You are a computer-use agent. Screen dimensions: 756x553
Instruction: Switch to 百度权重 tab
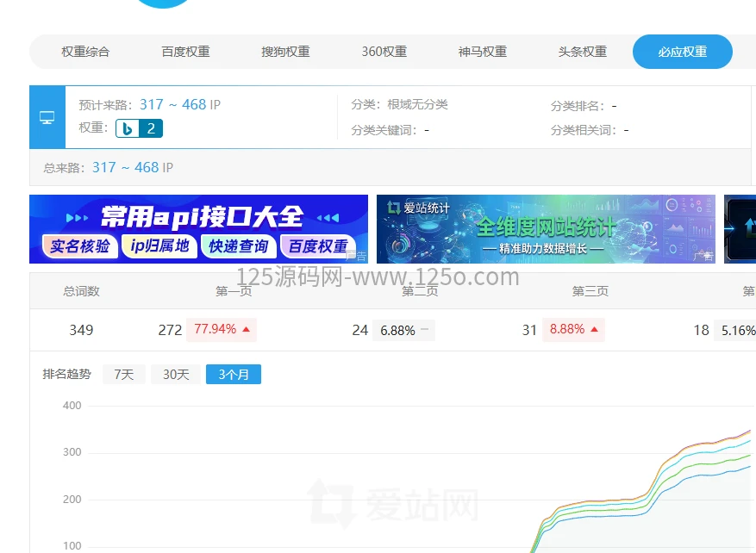[x=185, y=52]
